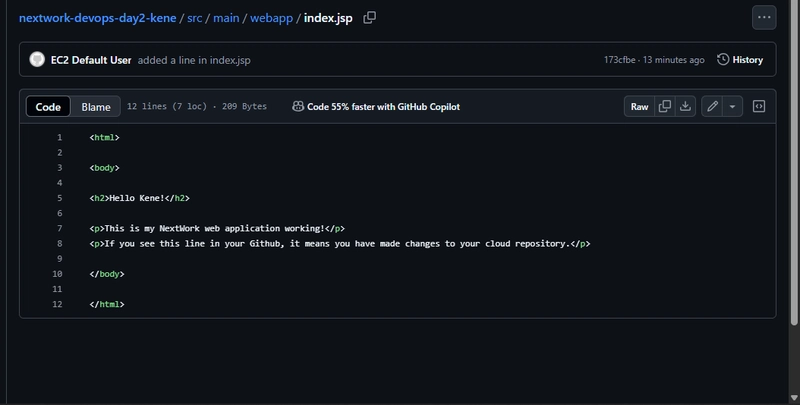Open symbols panel icon

(759, 107)
